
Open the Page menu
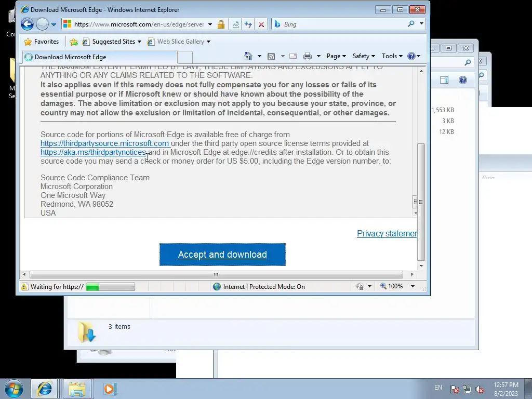tap(336, 56)
